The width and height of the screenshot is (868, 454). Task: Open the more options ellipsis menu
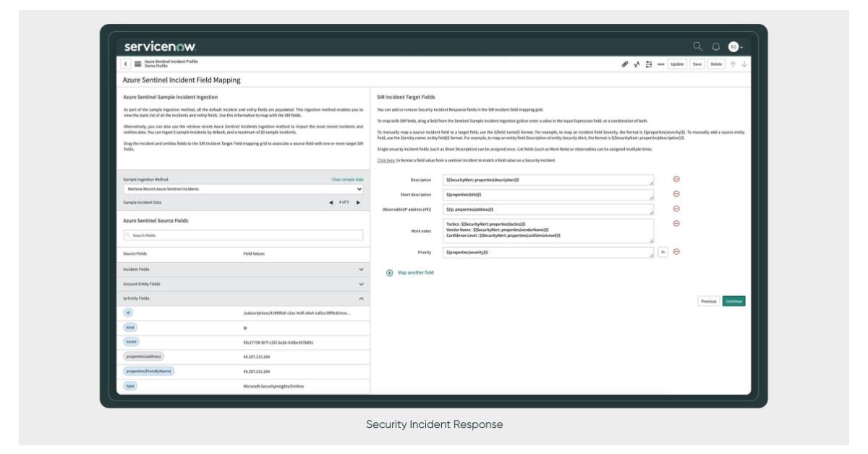coord(661,63)
